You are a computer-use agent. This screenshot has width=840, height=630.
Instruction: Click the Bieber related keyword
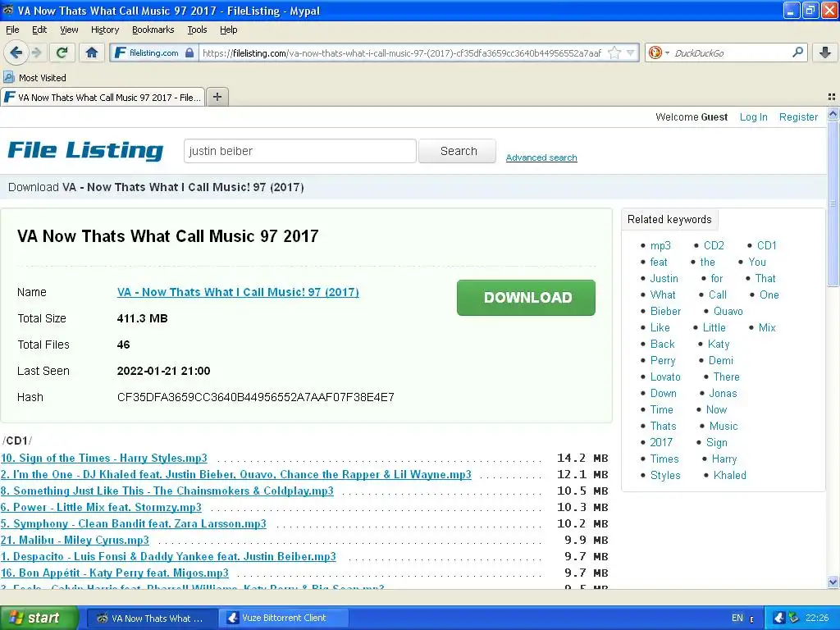(665, 311)
